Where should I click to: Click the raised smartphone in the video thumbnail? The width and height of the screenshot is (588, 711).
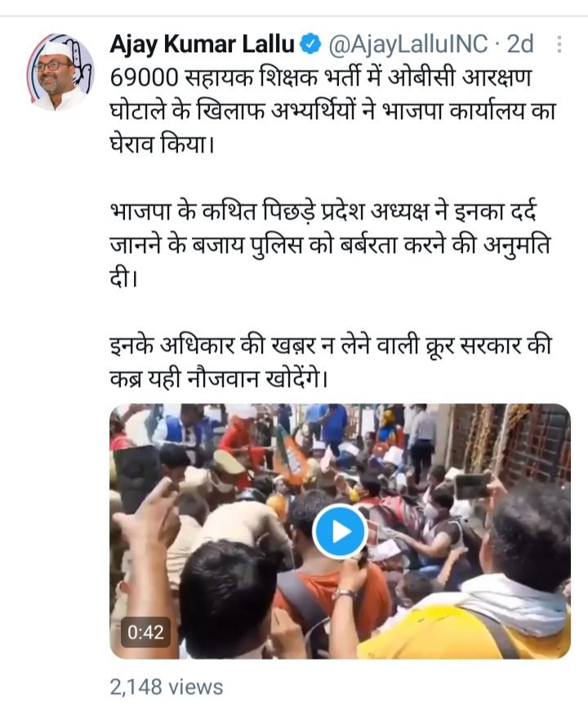(x=473, y=486)
